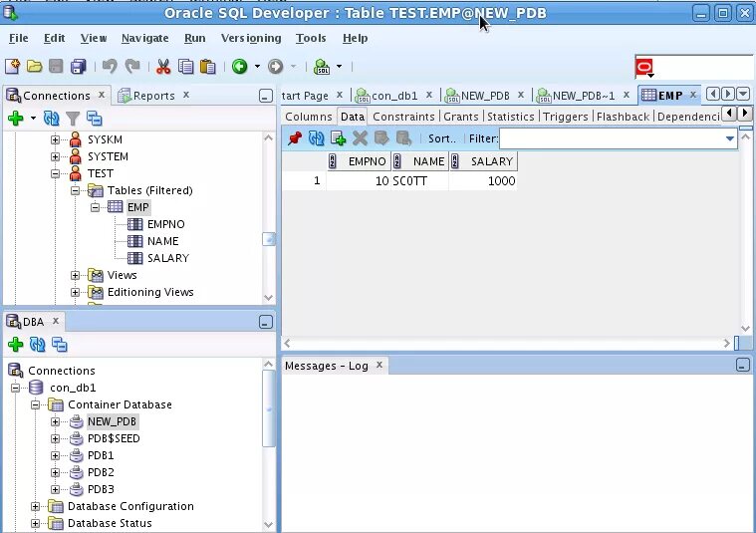
Task: Switch to the Grants tab
Action: pyautogui.click(x=461, y=117)
